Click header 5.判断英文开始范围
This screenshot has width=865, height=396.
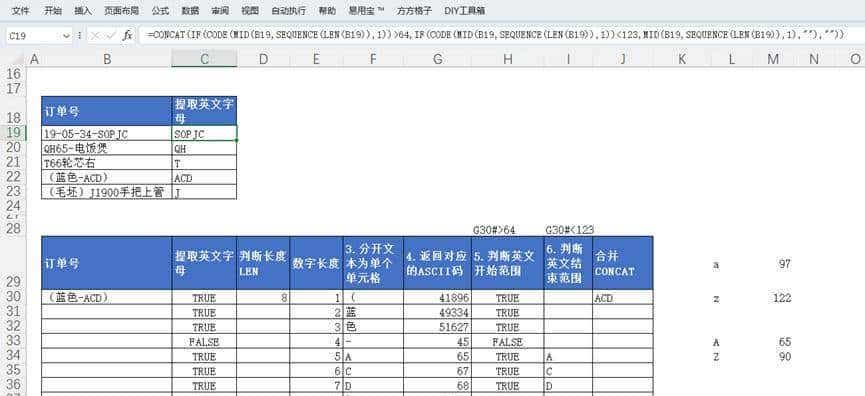[508, 263]
